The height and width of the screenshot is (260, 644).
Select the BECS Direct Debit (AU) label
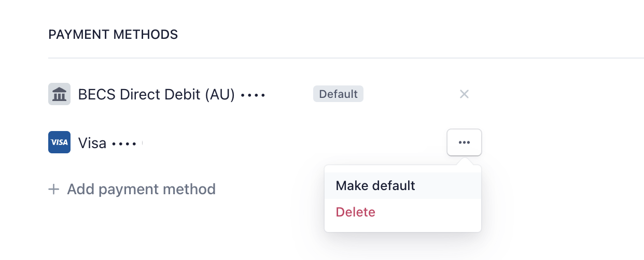[x=157, y=94]
